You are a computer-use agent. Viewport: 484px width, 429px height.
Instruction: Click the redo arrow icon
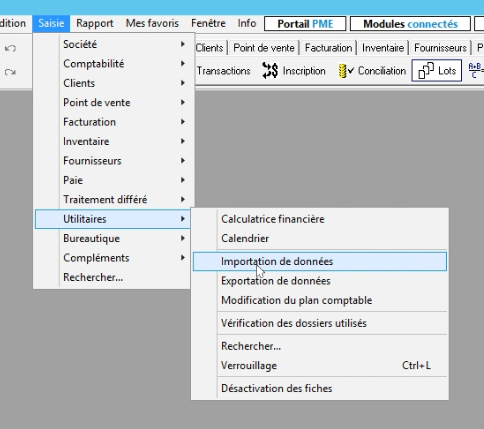(x=10, y=72)
